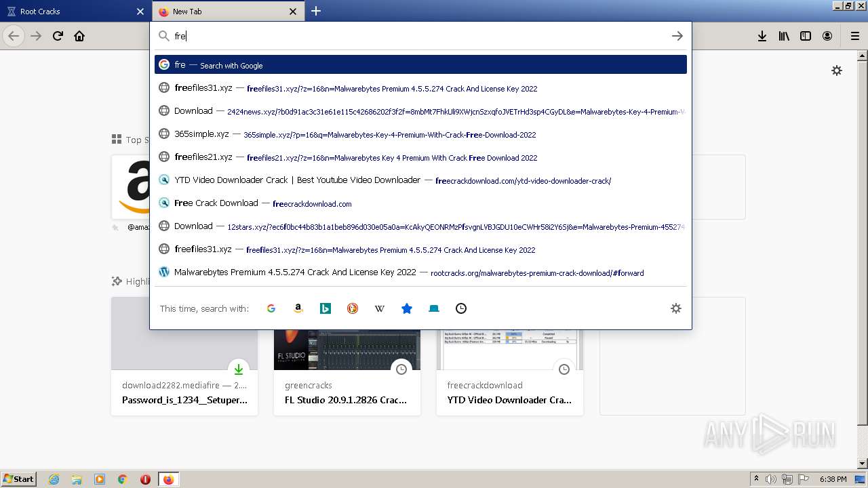Open the Library menu icon
The height and width of the screenshot is (488, 868).
784,36
